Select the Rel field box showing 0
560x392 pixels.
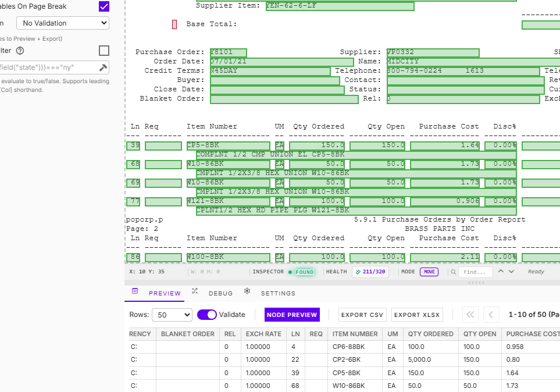click(463, 99)
